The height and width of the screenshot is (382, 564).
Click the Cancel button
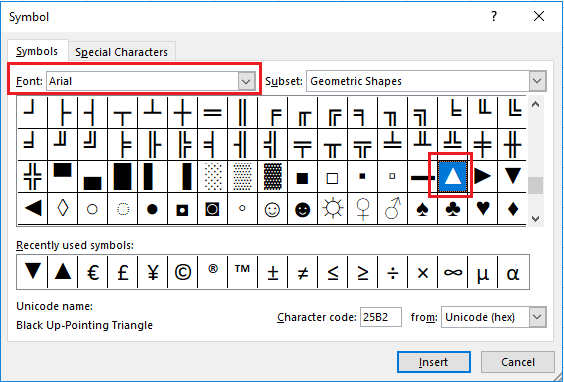point(518,362)
